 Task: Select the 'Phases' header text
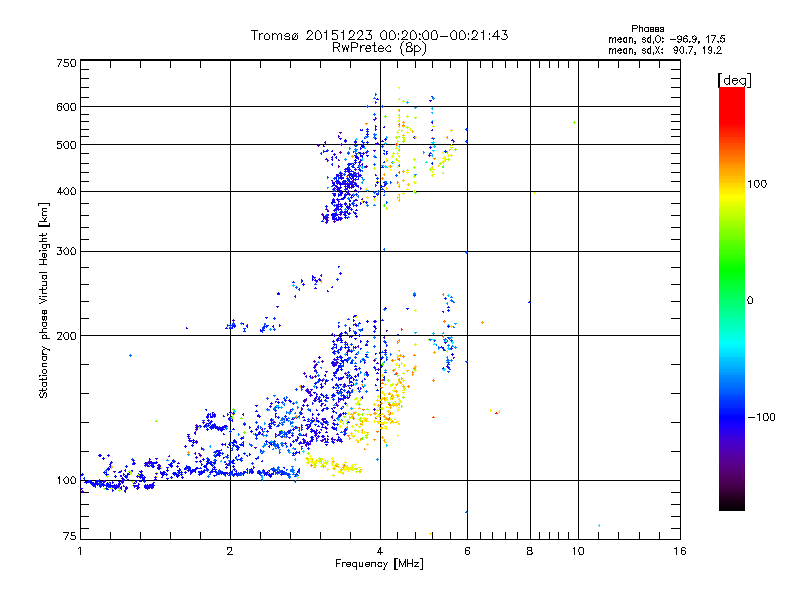(x=647, y=29)
